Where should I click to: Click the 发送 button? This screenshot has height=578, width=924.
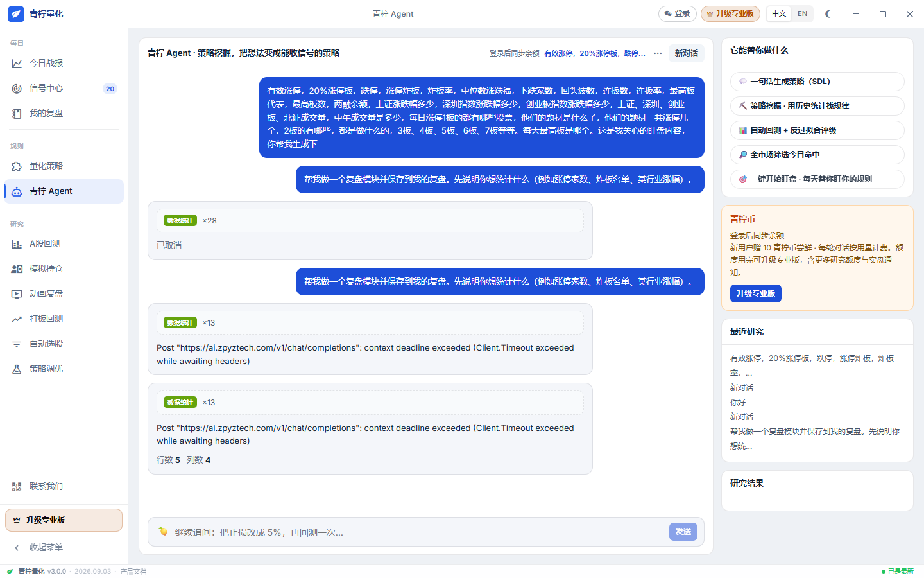[683, 532]
